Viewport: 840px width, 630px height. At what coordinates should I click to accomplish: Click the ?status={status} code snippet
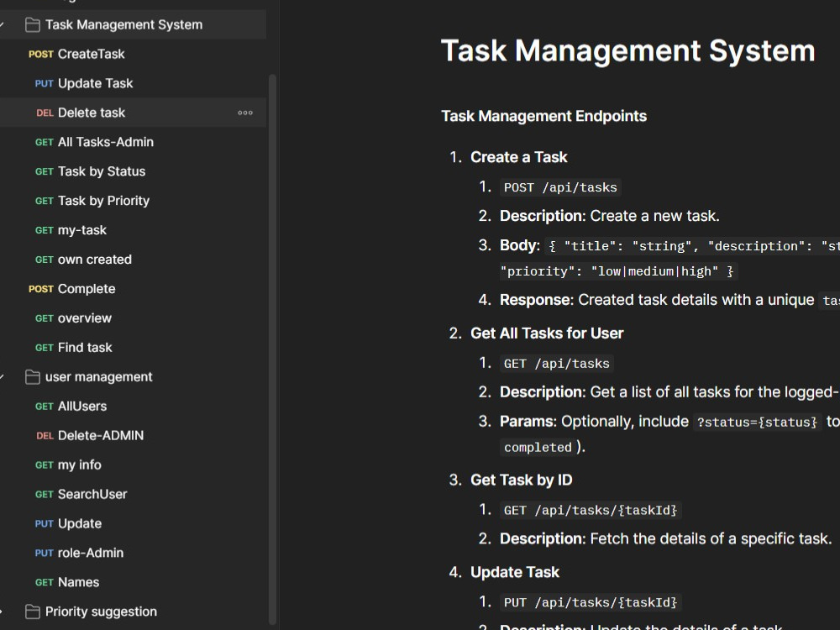point(757,423)
